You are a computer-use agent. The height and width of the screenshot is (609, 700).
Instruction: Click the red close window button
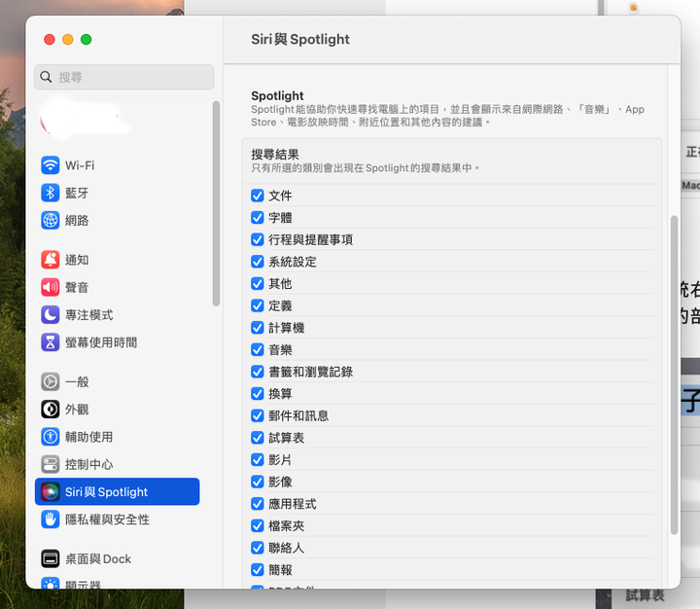[50, 39]
